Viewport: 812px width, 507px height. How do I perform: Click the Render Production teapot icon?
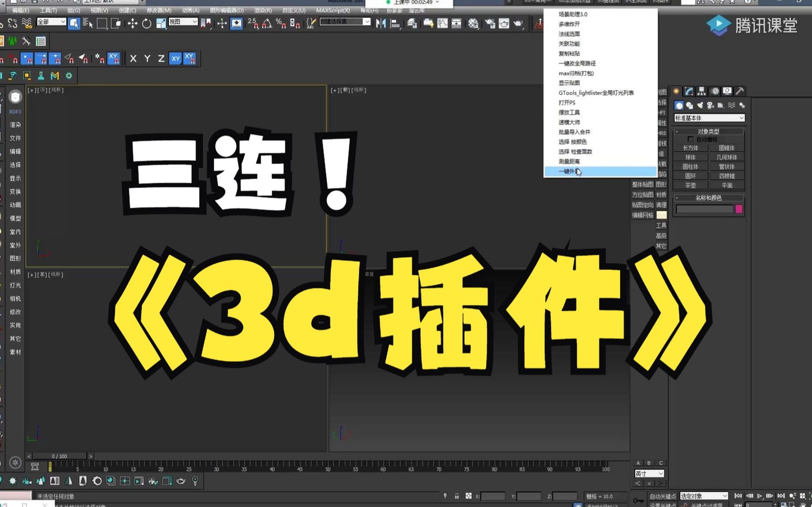518,23
